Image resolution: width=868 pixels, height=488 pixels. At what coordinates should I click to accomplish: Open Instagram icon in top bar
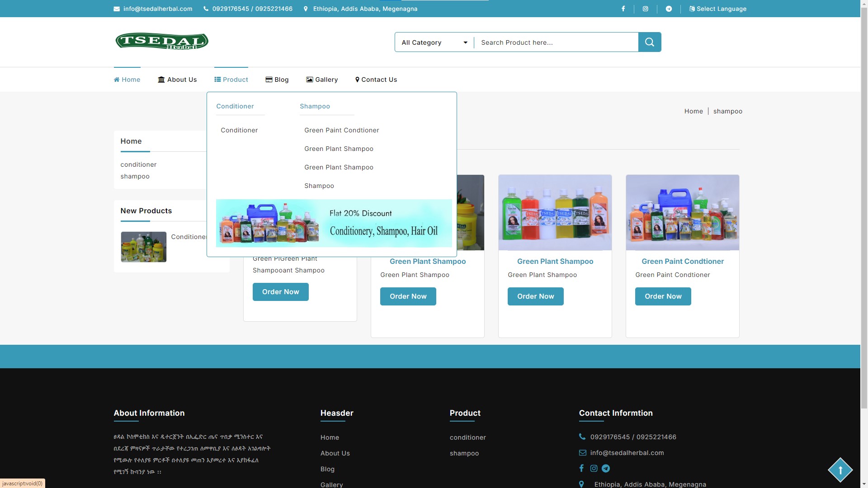646,9
